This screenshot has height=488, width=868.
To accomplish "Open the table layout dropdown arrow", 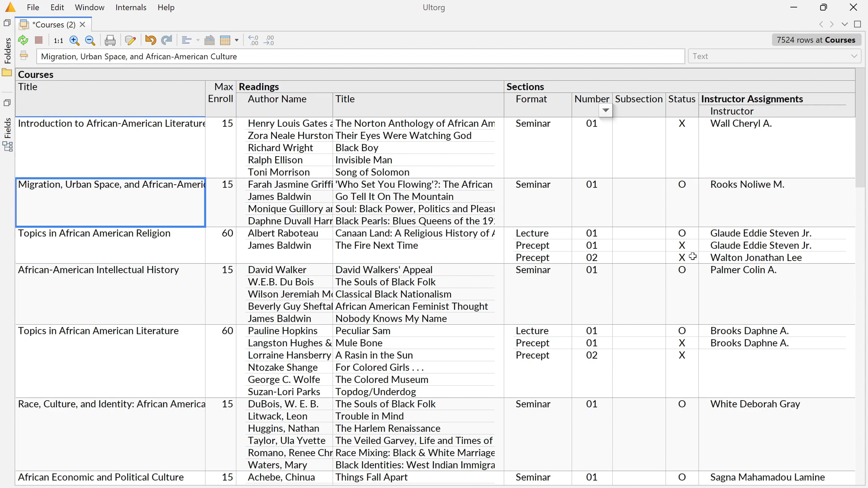I will pos(237,40).
